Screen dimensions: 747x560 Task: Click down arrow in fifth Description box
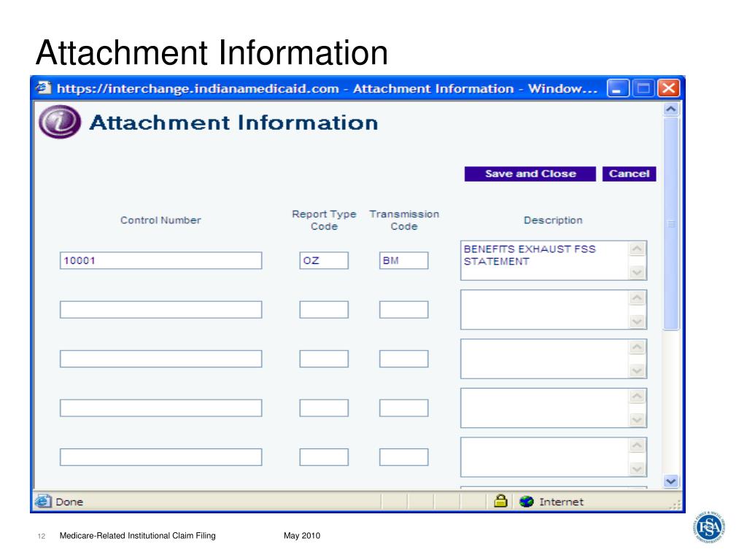(x=638, y=470)
